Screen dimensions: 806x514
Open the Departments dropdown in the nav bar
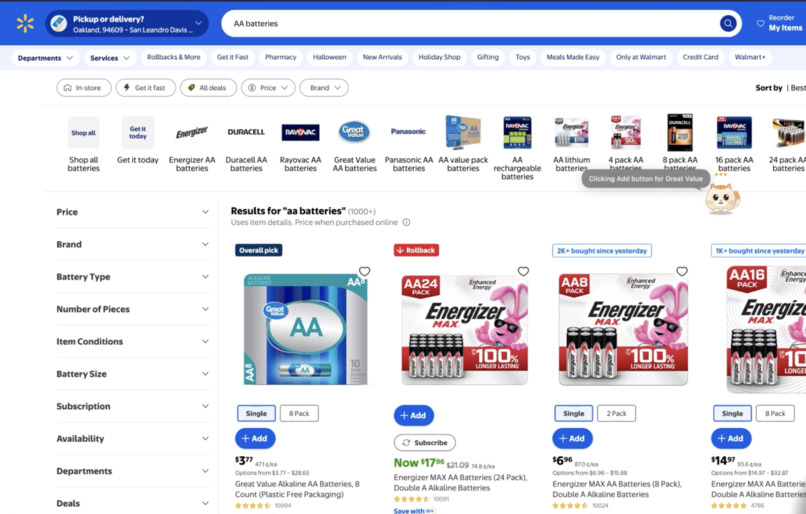45,58
